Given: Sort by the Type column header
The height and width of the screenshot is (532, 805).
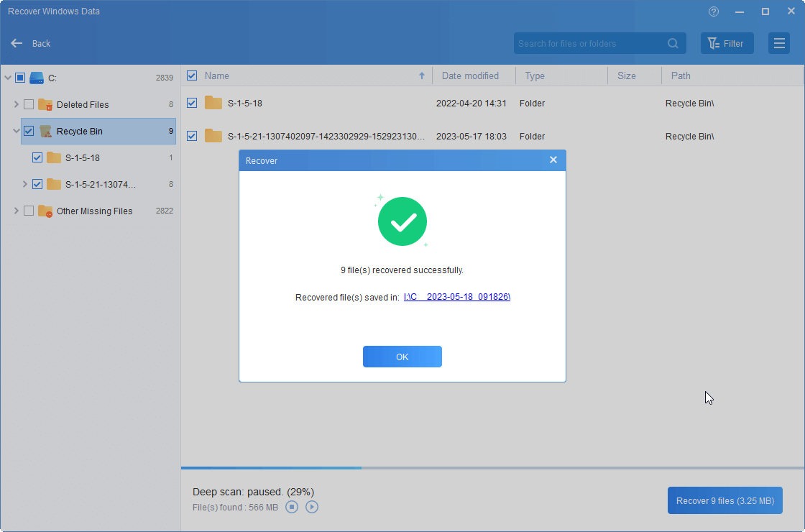Looking at the screenshot, I should point(535,75).
